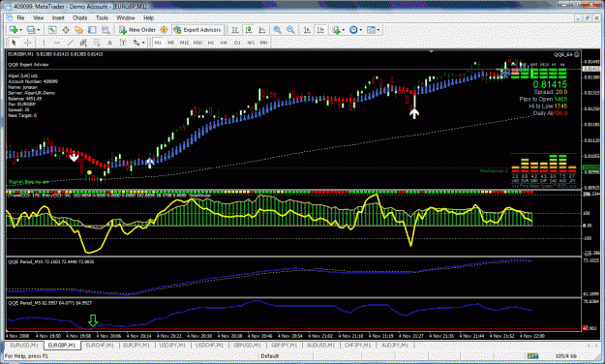
Task: Expand the Profiles dropdown arrow
Action: [38, 30]
